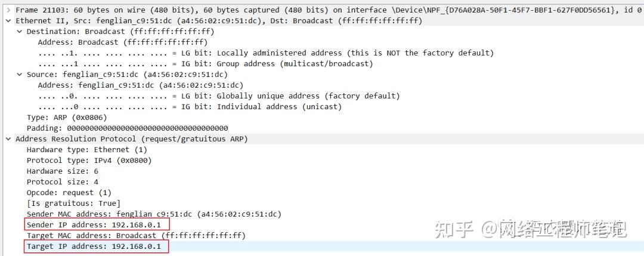Collapse the Destination: Broadcast subtree
644x256 pixels.
[x=19, y=32]
